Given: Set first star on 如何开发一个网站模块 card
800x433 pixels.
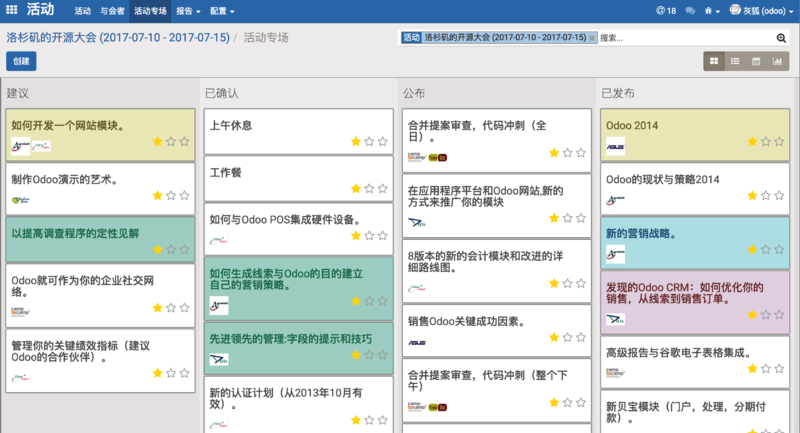Looking at the screenshot, I should 158,141.
